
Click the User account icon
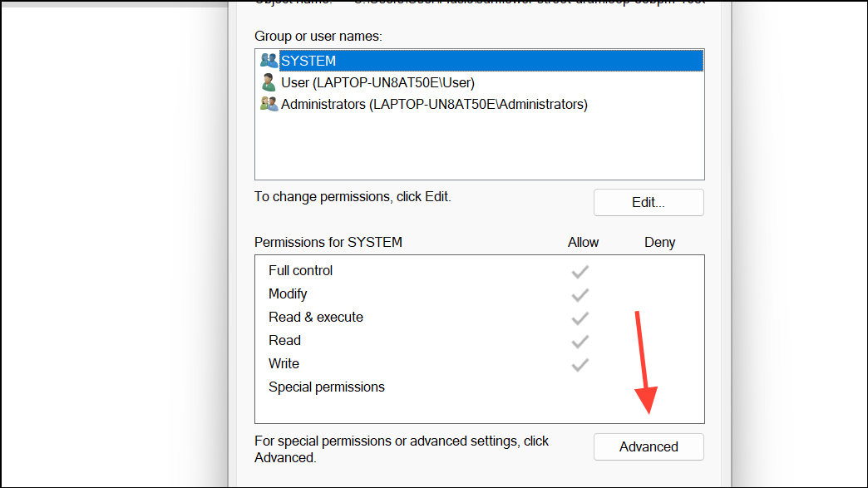point(269,82)
